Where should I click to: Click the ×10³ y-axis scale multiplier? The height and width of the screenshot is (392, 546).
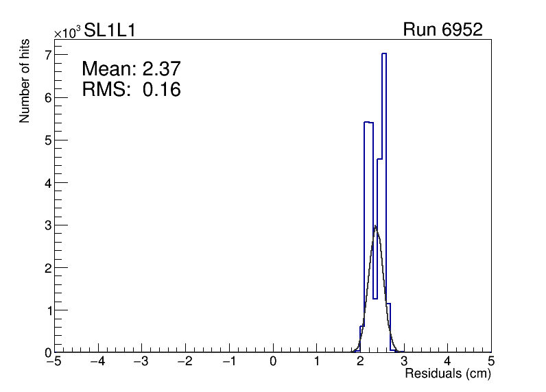click(68, 32)
